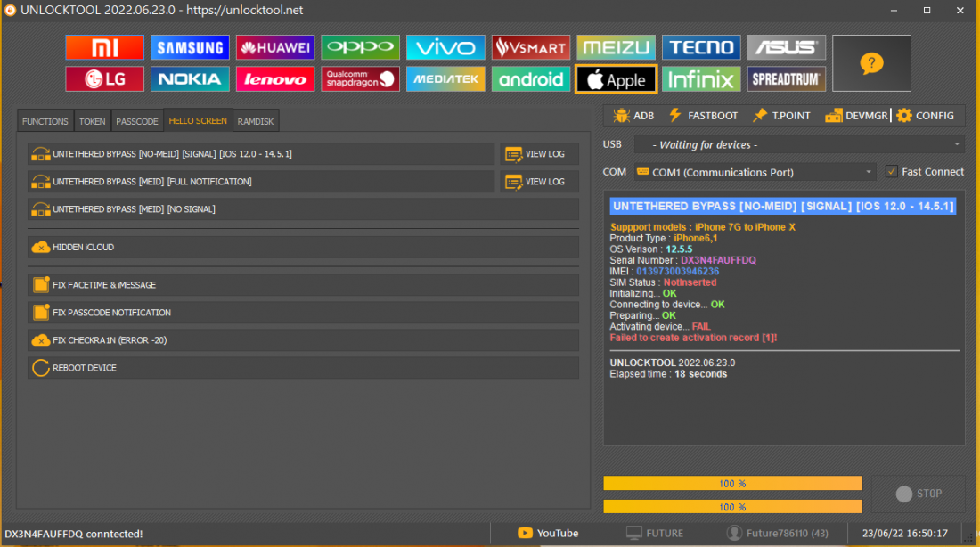Click the date and time 23/06/22 16:50:17

point(905,534)
